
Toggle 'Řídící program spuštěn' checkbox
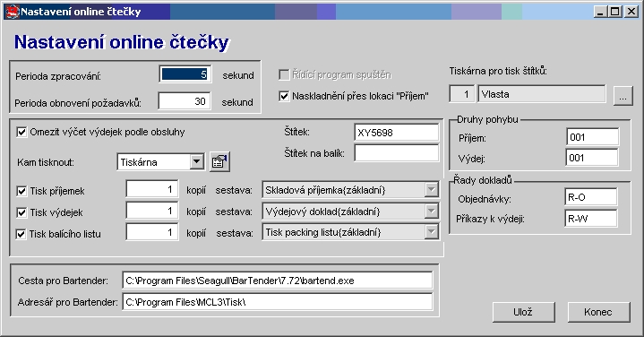[x=283, y=74]
